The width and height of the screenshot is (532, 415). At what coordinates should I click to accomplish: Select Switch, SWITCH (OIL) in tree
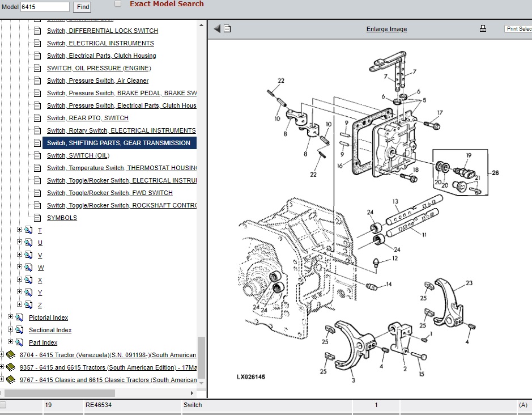[x=78, y=155]
